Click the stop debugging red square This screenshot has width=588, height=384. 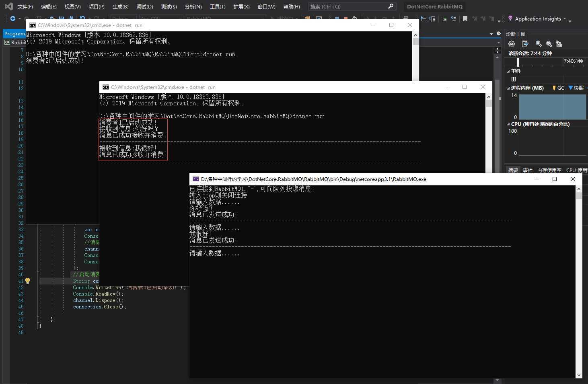(345, 18)
